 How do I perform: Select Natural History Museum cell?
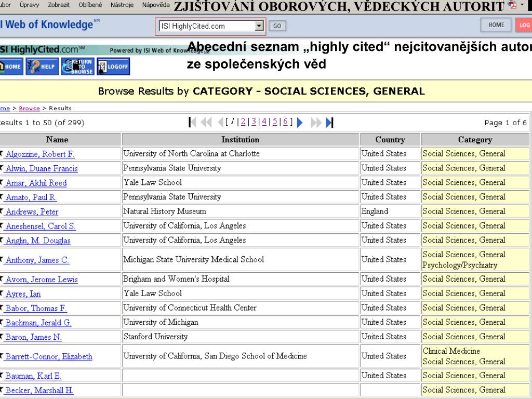[x=241, y=211]
